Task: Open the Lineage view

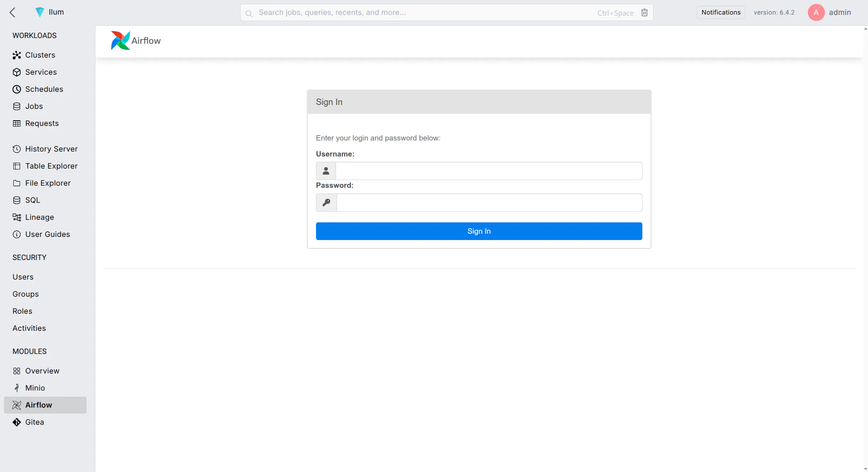Action: [x=40, y=217]
